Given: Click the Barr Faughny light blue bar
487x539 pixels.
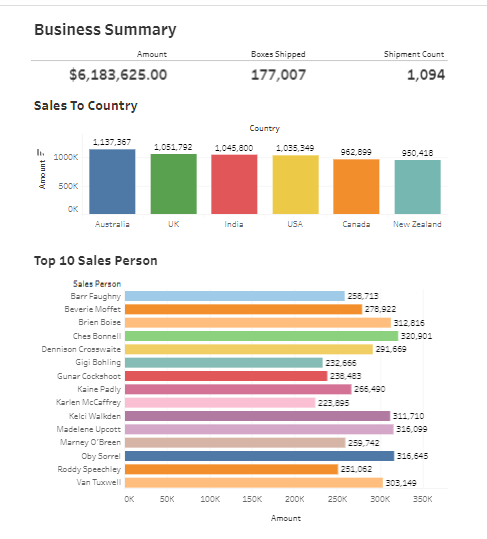Looking at the screenshot, I should pyautogui.click(x=235, y=296).
